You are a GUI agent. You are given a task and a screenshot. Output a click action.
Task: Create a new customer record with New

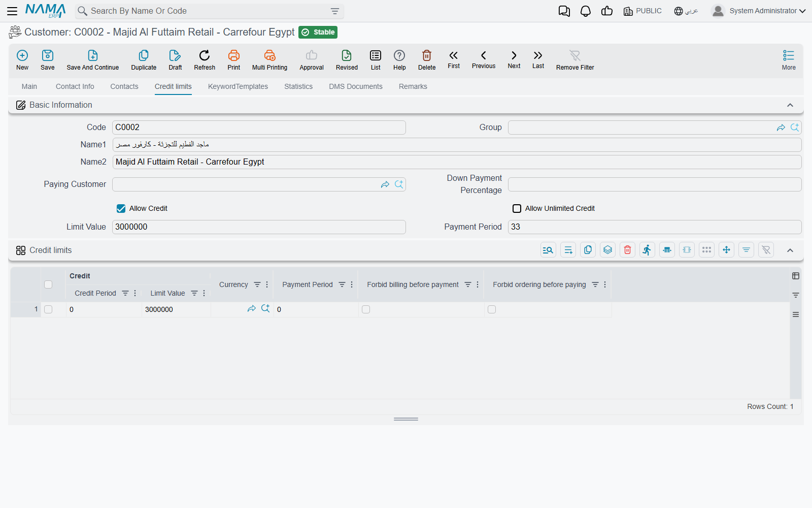[x=22, y=60]
